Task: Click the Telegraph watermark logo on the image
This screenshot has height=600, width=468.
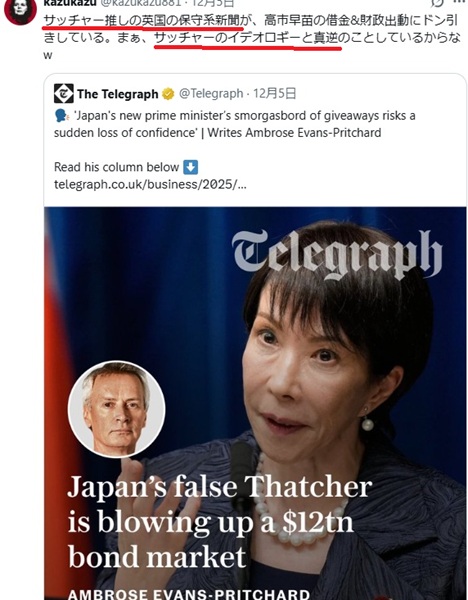Action: (337, 254)
